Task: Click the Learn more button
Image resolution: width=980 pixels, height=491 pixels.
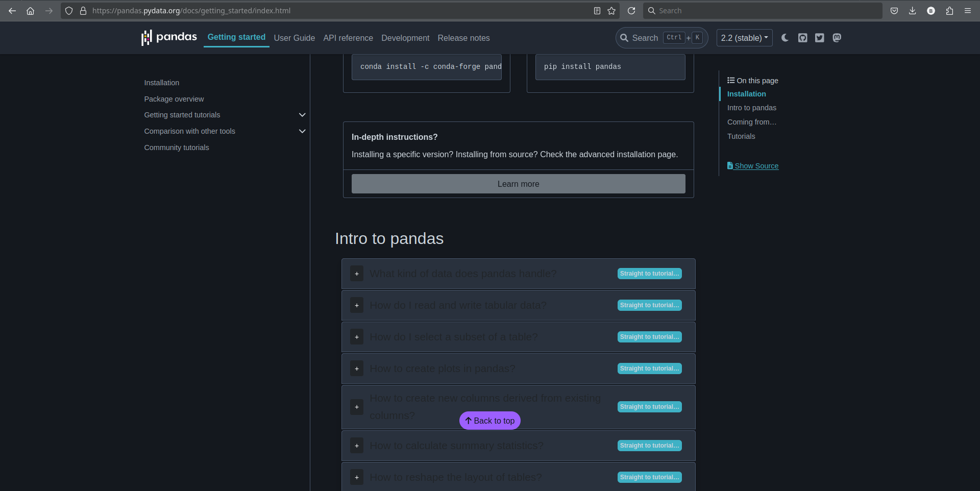Action: (518, 184)
